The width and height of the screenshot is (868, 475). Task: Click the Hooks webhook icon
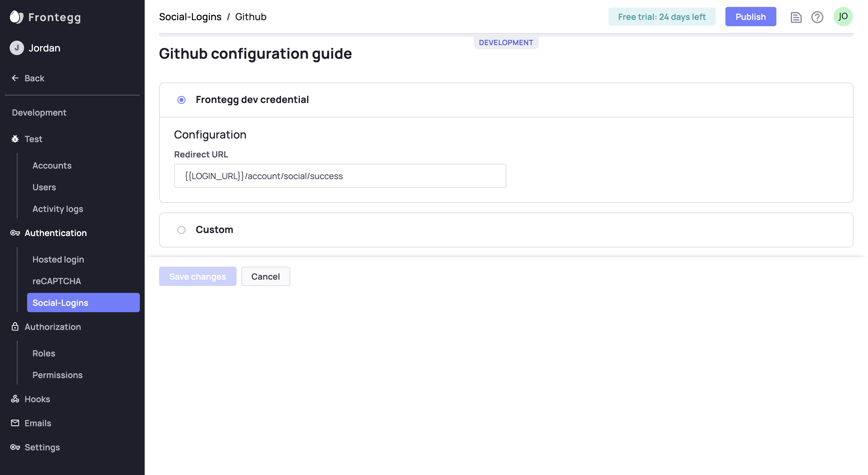point(15,399)
